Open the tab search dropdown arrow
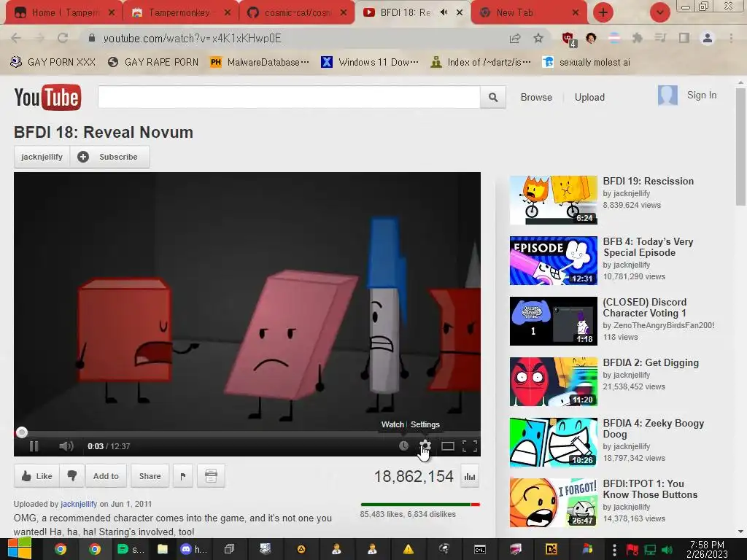The height and width of the screenshot is (560, 747). coord(659,12)
